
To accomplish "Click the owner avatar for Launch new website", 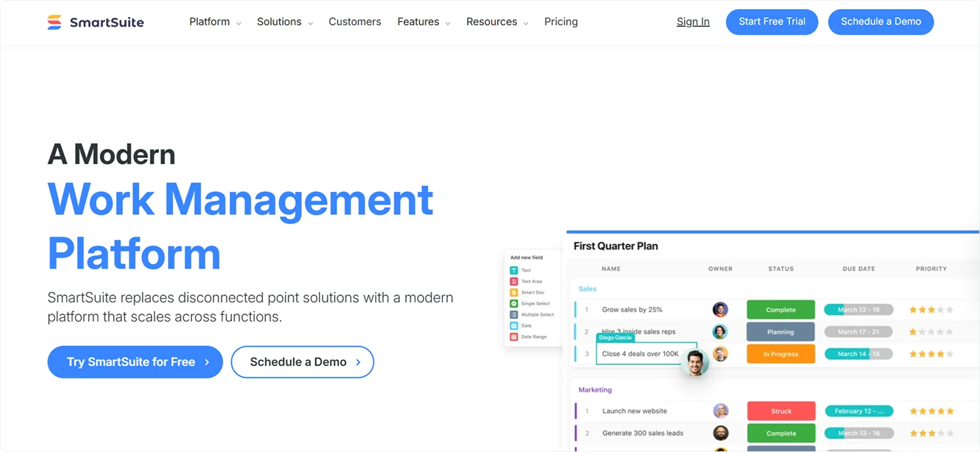I will 720,411.
